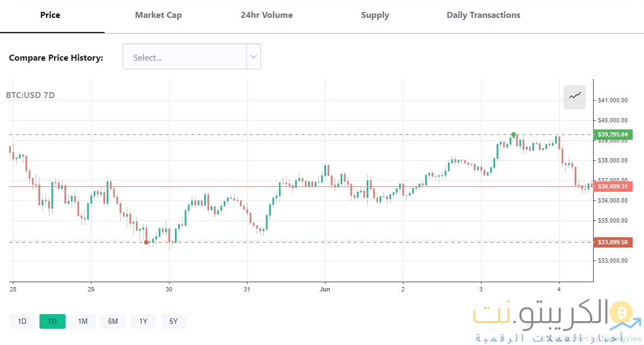The image size is (644, 345).
Task: Click the red $33,899.50 low price label
Action: tap(613, 242)
